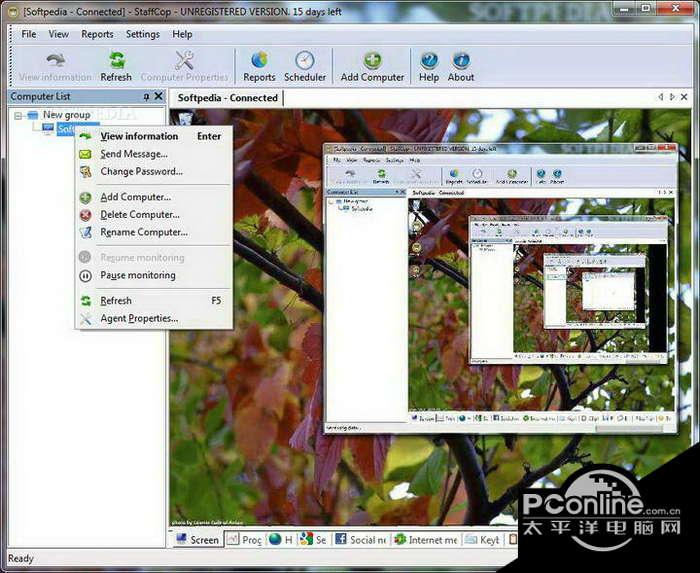Choose Change Password... in the context menu
The image size is (700, 573).
pos(154,171)
